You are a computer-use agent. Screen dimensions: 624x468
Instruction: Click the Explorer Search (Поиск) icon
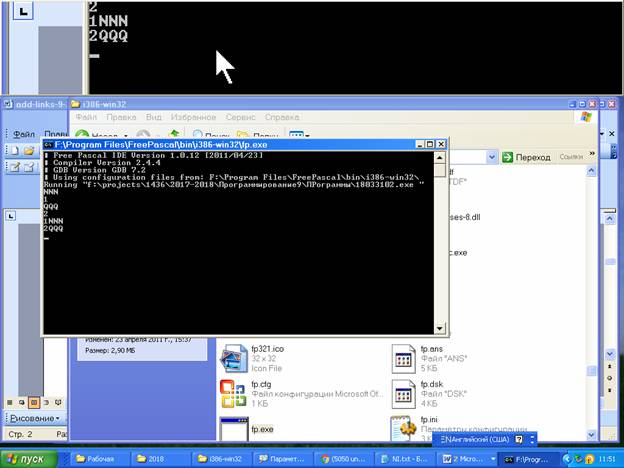pos(197,134)
